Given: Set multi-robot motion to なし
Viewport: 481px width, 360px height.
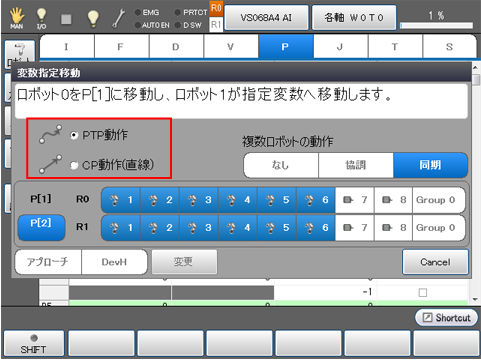Looking at the screenshot, I should 281,165.
